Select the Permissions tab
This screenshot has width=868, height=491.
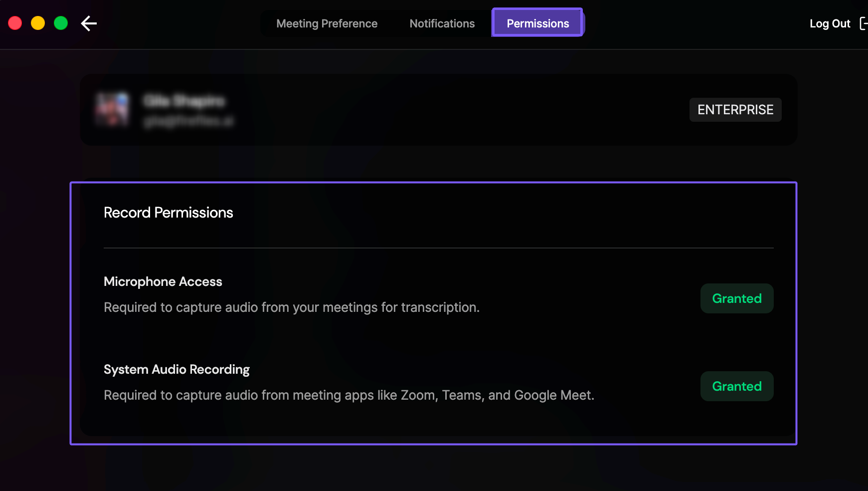(537, 23)
